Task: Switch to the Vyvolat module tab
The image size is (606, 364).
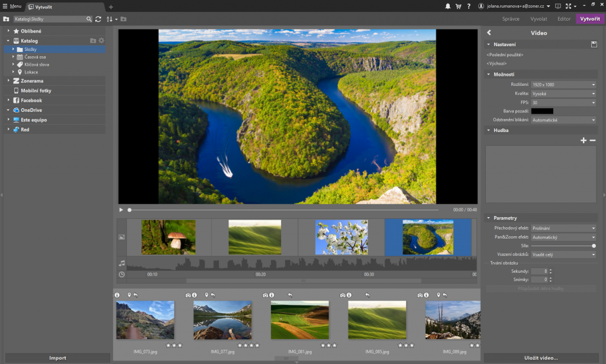Action: [x=538, y=19]
